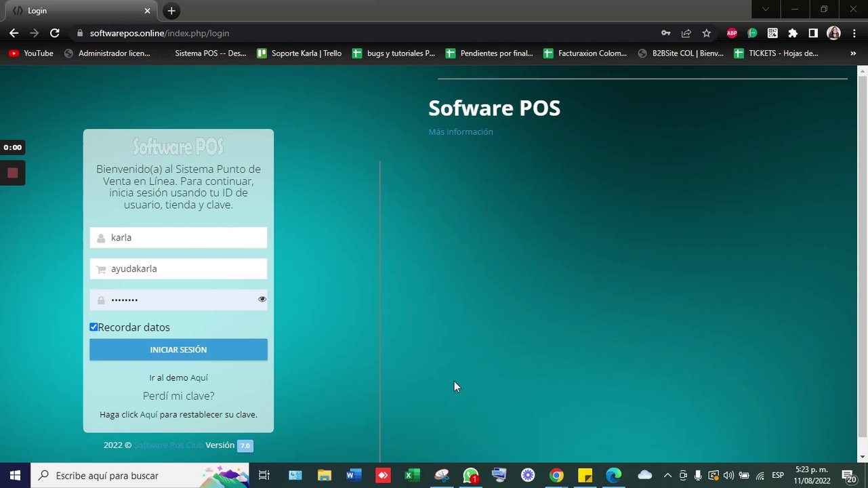Open the taskbar clock and date

[812, 475]
